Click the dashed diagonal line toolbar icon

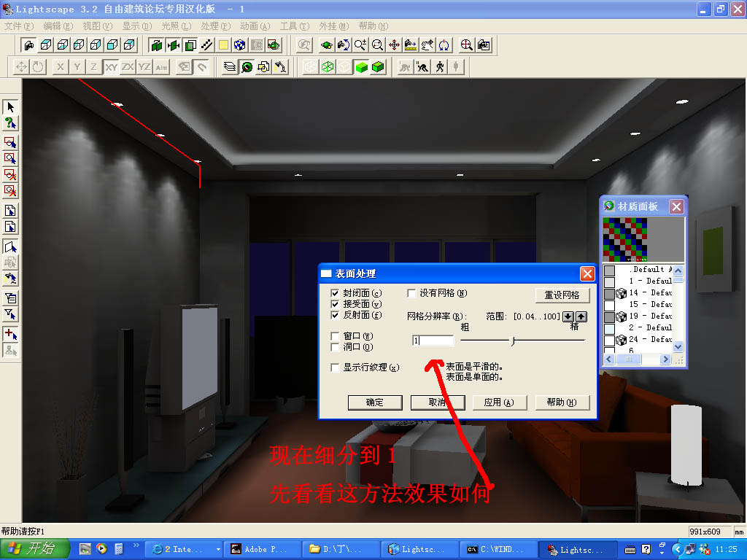click(206, 45)
